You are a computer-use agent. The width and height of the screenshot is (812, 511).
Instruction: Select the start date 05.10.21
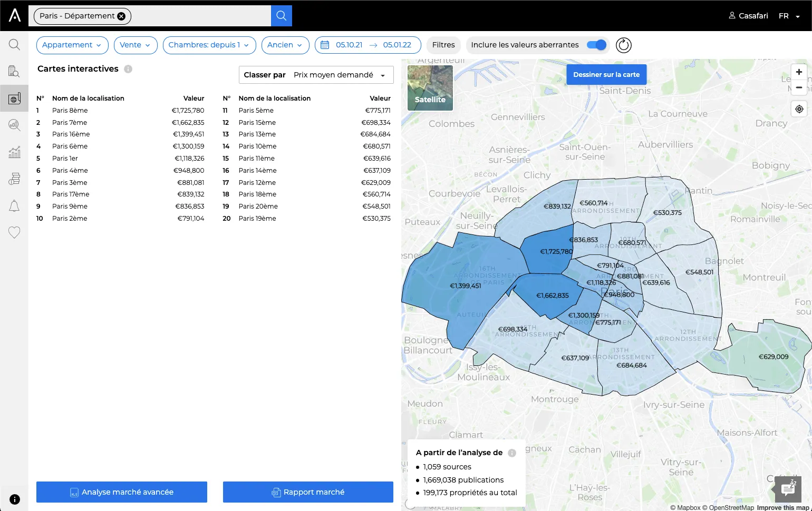coord(349,45)
